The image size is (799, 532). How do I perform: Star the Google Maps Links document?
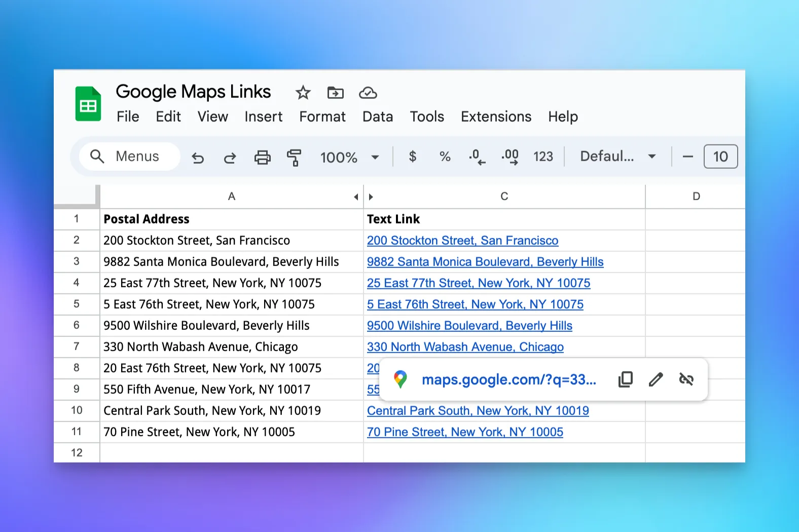pyautogui.click(x=303, y=93)
